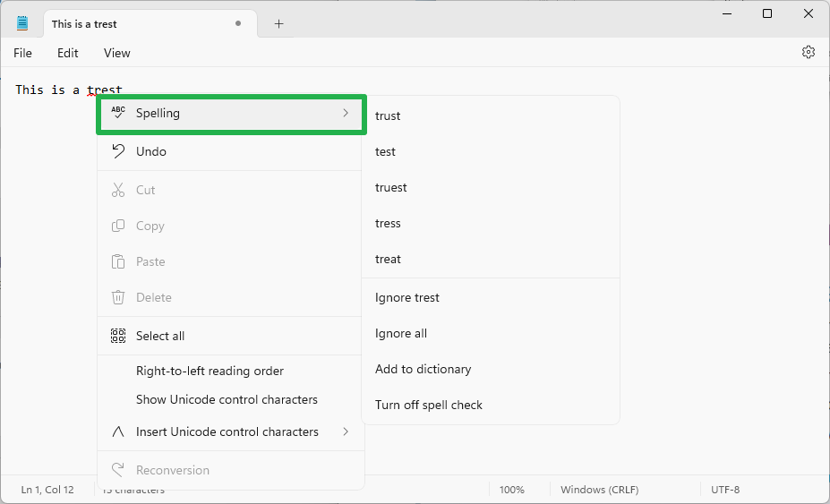
Task: Click the Select all grid icon
Action: (x=118, y=336)
